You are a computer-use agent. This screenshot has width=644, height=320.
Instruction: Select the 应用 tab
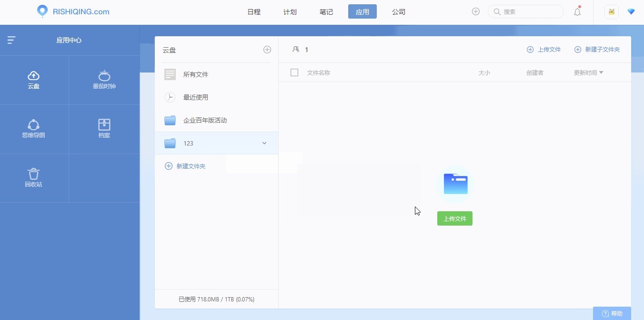click(x=362, y=12)
